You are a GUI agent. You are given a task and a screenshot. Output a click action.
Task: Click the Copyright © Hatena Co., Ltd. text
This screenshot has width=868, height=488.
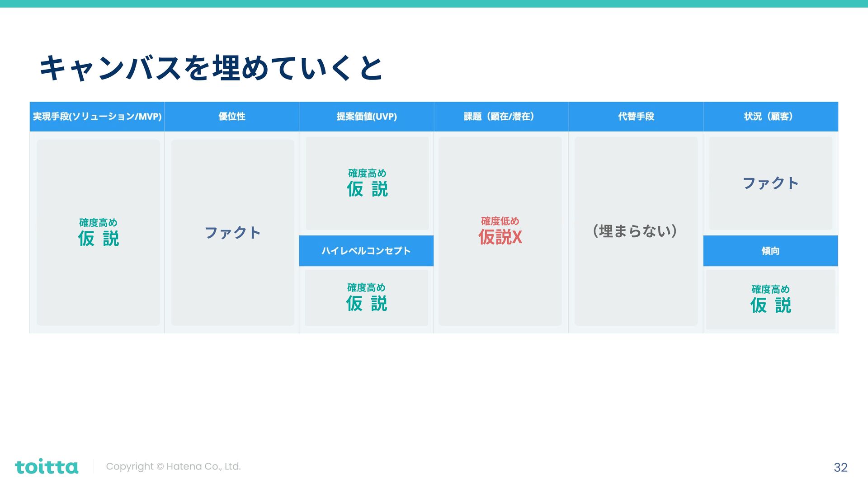click(173, 466)
